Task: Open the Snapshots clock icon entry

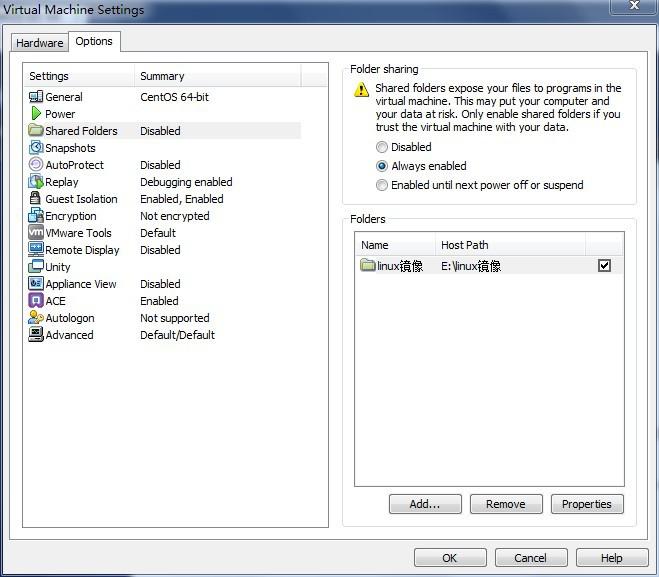Action: click(36, 148)
